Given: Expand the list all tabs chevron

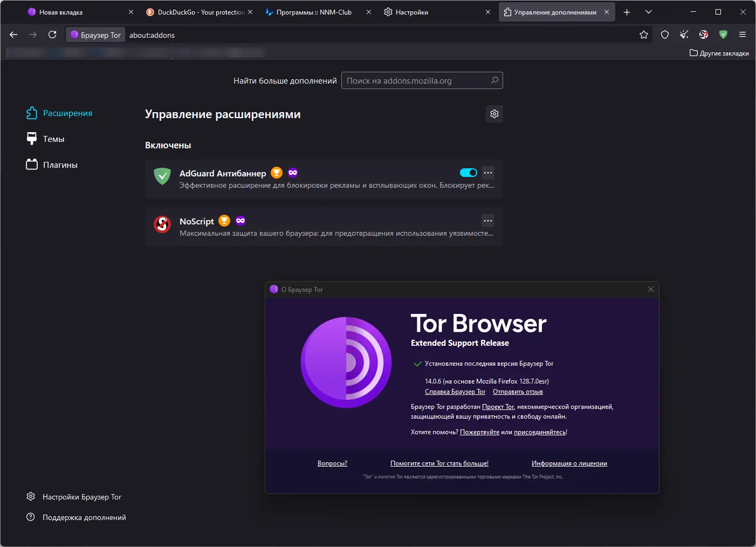Looking at the screenshot, I should point(649,12).
